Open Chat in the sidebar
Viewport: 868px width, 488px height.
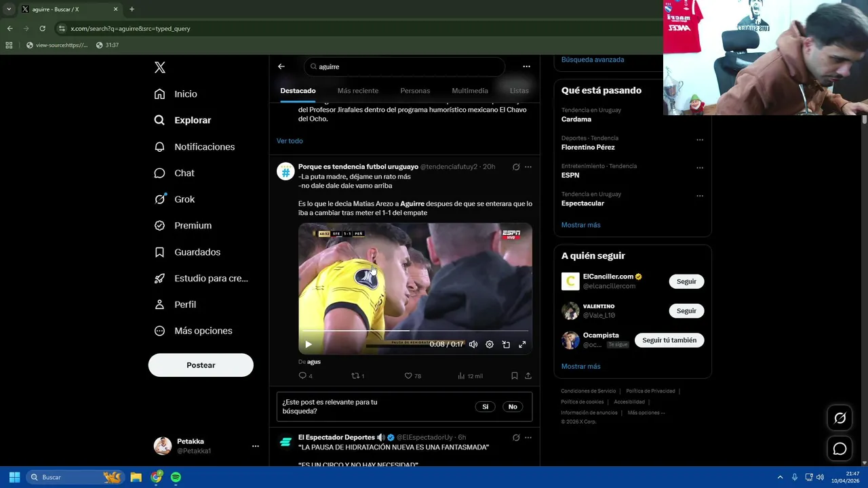point(174,173)
